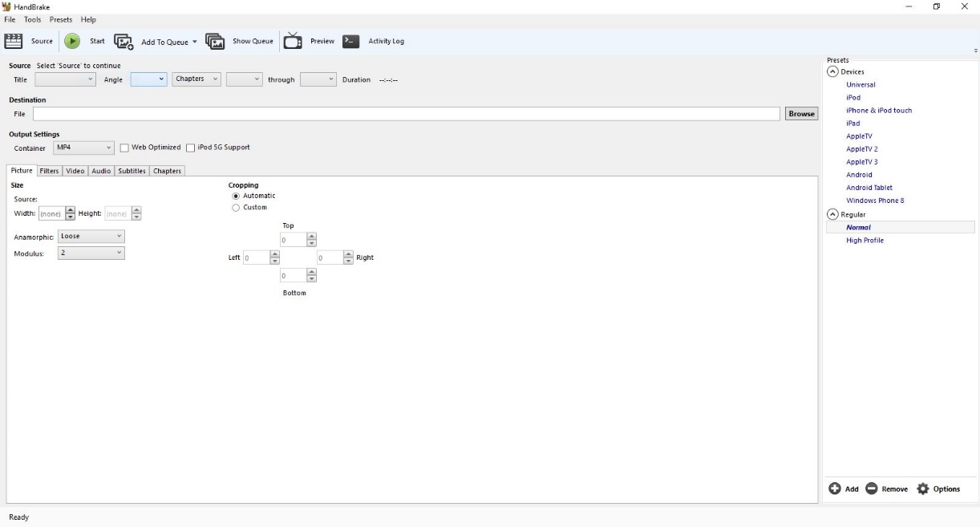Open the Anamorphic Loose dropdown
The height and width of the screenshot is (527, 980).
tap(91, 237)
